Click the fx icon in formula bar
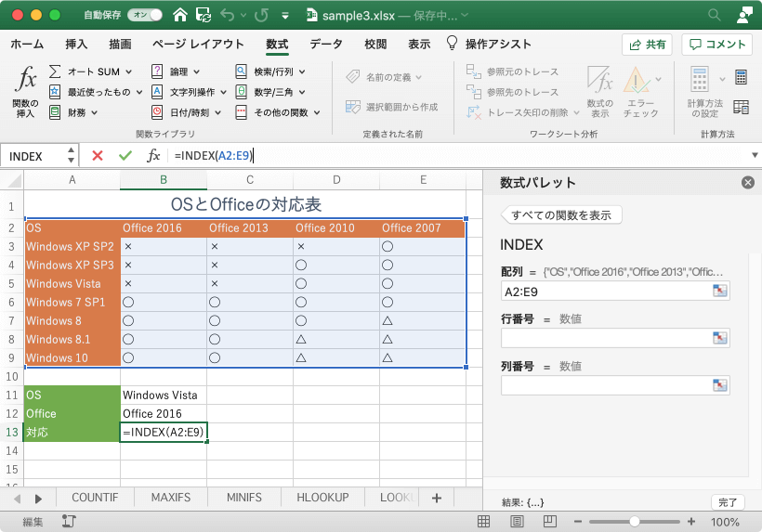 (x=153, y=155)
